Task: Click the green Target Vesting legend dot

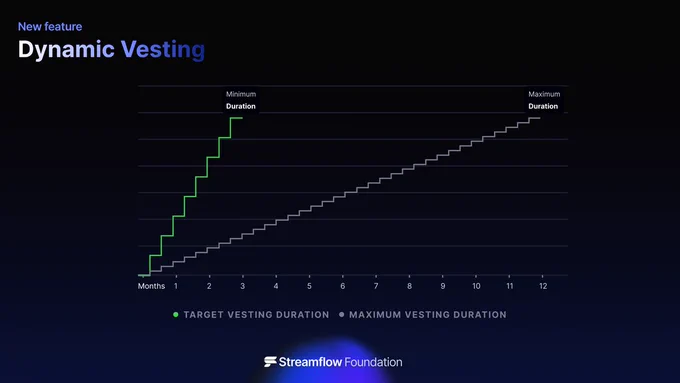Action: [x=176, y=314]
